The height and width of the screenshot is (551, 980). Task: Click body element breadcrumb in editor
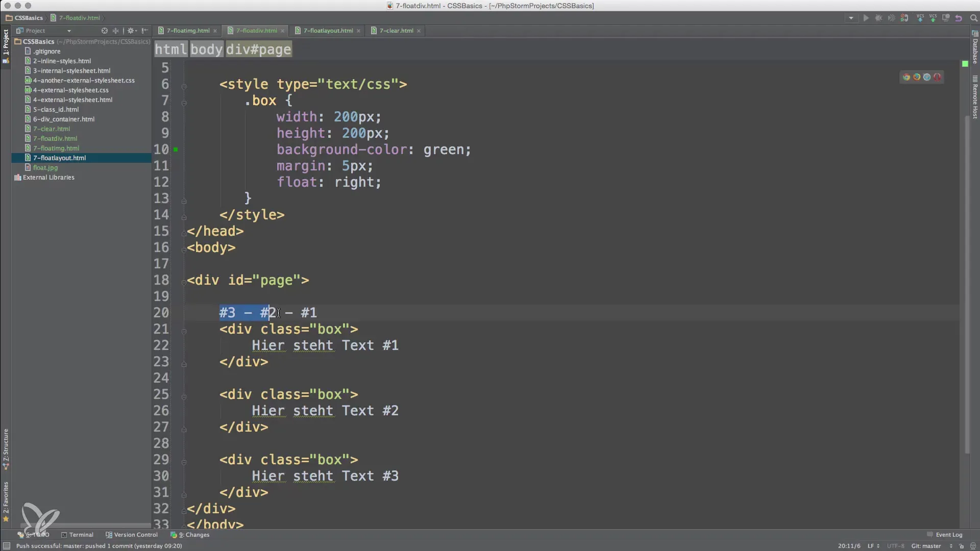(206, 49)
